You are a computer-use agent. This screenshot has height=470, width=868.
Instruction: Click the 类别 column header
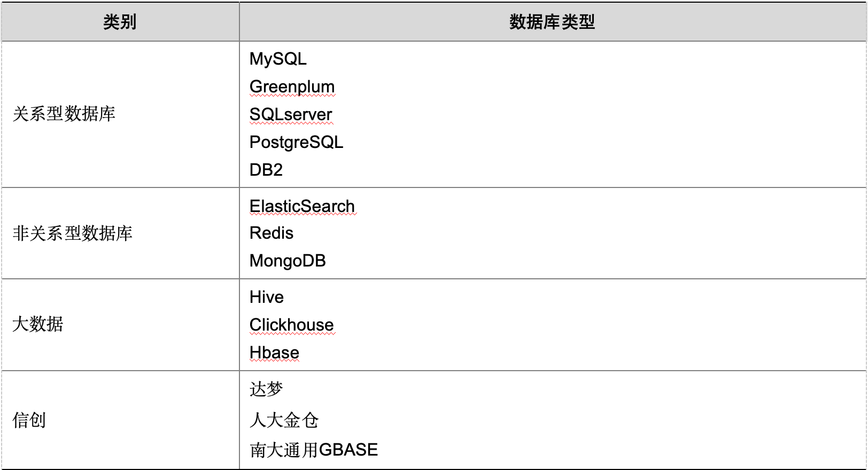coord(120,22)
